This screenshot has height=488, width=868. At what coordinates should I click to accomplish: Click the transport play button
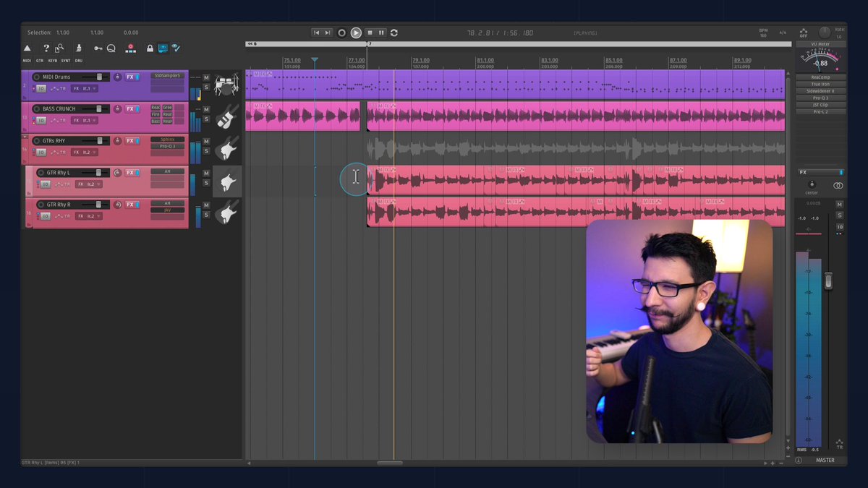pyautogui.click(x=356, y=33)
